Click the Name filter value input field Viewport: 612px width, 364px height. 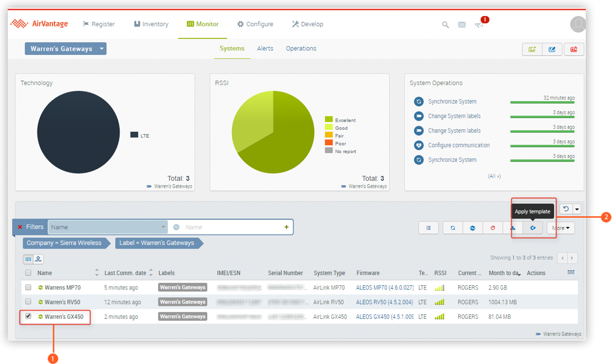[232, 227]
